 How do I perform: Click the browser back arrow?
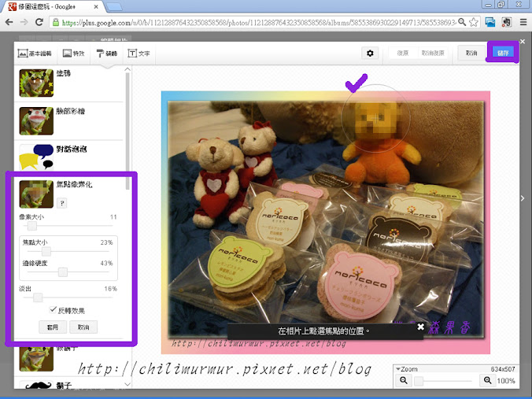point(9,22)
